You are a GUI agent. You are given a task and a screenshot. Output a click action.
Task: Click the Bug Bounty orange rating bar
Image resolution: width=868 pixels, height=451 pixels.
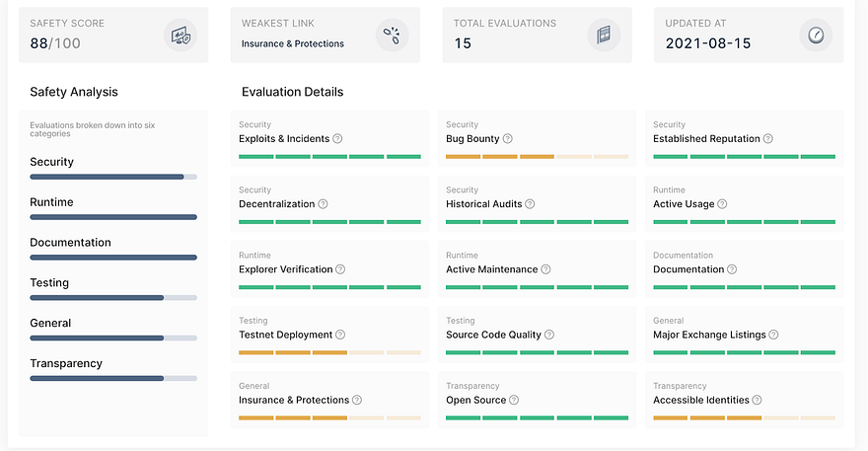click(537, 157)
